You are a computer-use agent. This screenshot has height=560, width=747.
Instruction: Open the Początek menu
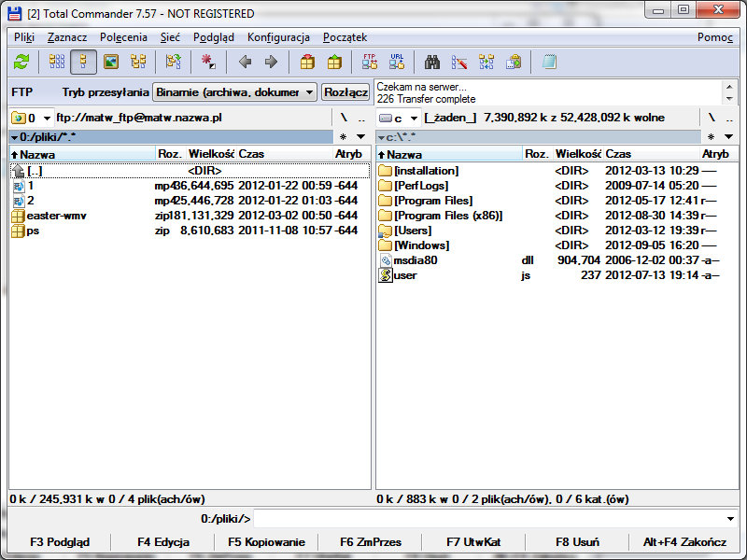[x=345, y=37]
